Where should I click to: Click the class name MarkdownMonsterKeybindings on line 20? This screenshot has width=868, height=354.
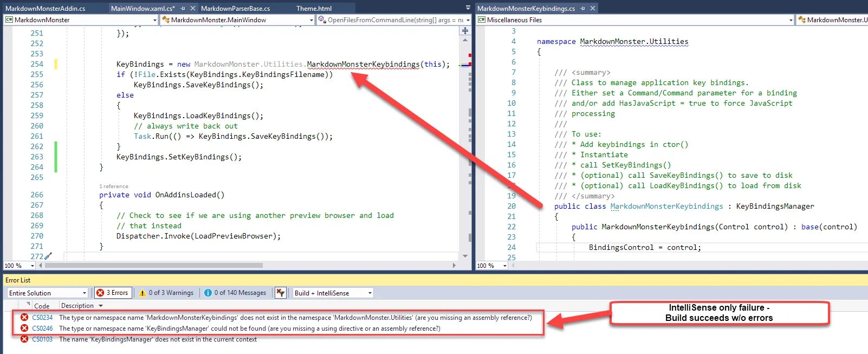(666, 206)
